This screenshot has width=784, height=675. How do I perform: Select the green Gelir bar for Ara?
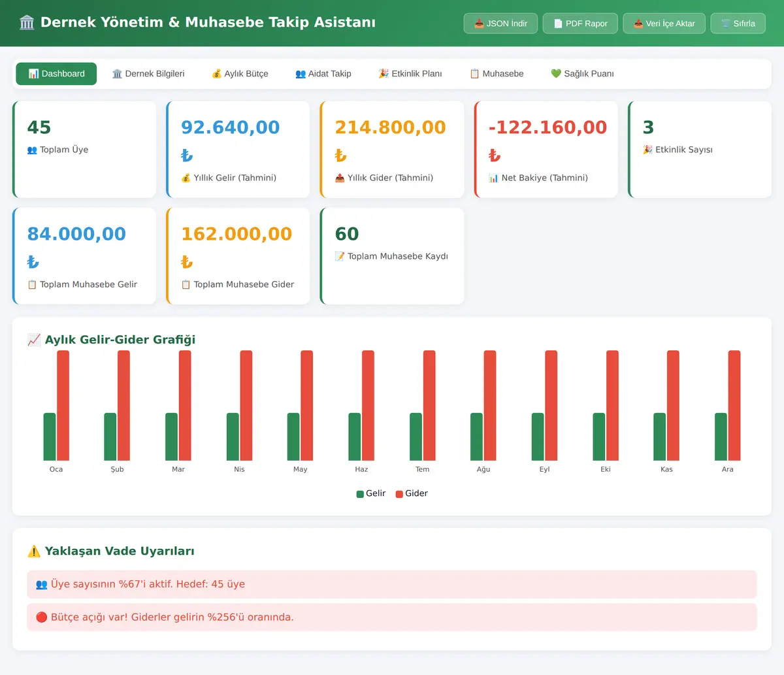(x=721, y=436)
